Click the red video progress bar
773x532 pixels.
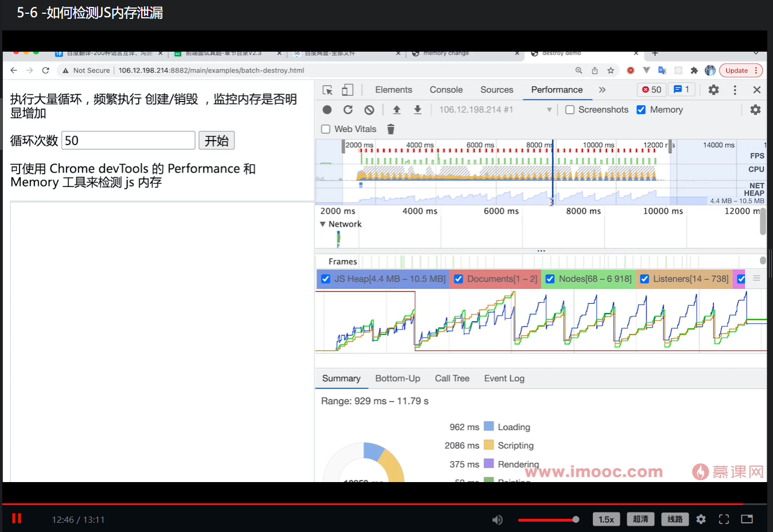coord(384,504)
